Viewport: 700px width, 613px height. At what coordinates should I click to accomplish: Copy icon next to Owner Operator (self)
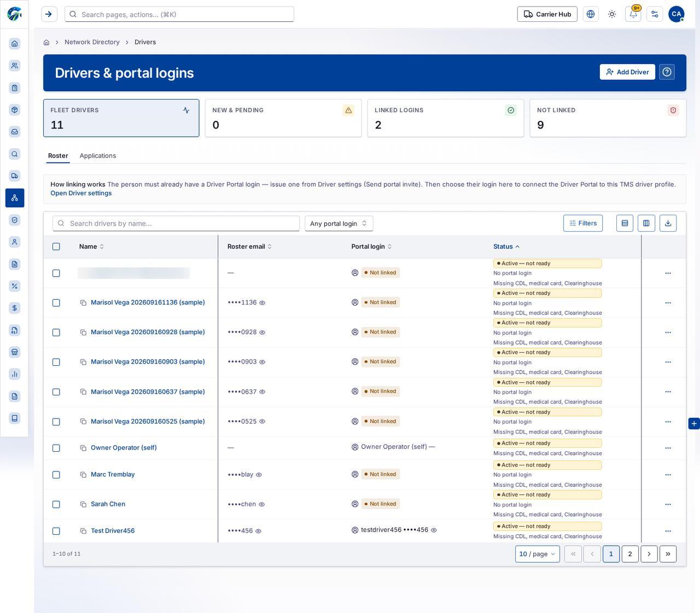click(83, 448)
